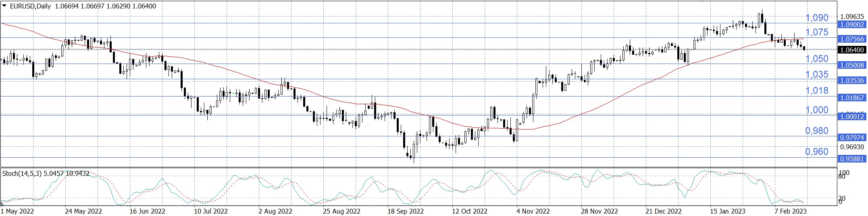Select the blue 0,960 text annotation
The height and width of the screenshot is (216, 868).
tap(816, 152)
